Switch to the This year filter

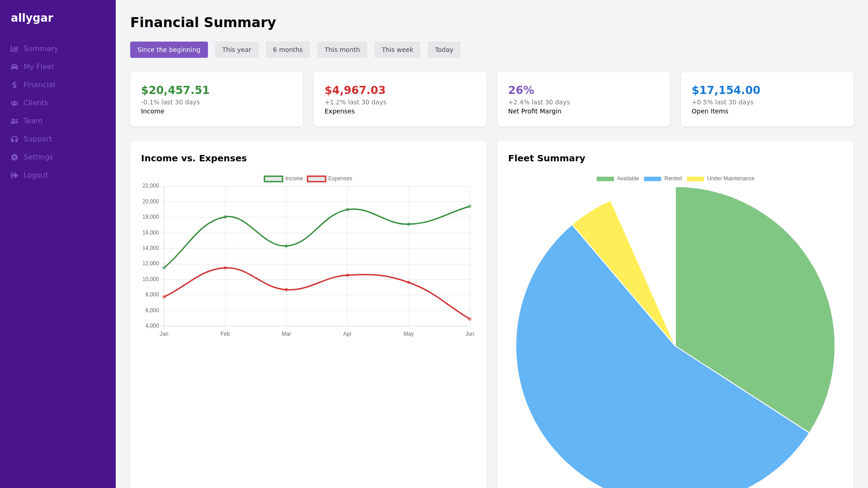[x=236, y=50]
